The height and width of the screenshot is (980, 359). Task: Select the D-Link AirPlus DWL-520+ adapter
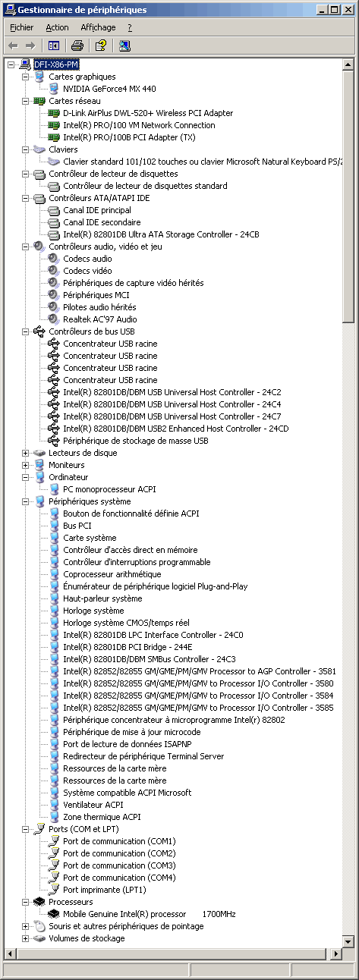point(148,113)
